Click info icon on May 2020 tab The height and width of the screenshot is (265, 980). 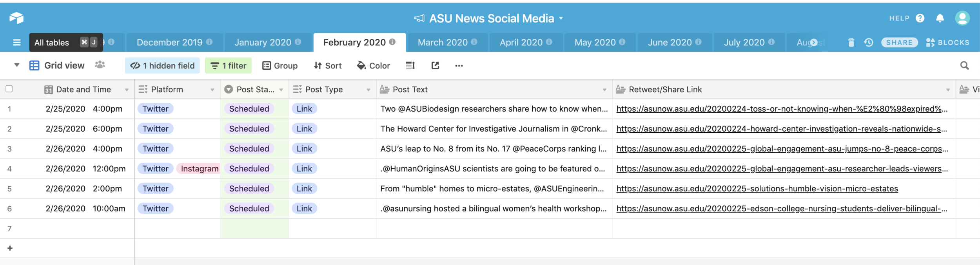(622, 42)
